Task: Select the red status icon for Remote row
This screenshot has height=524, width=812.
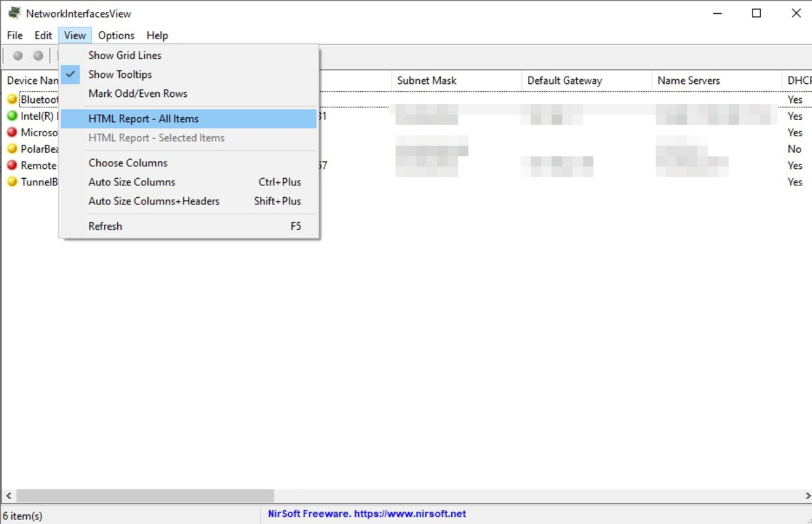Action: tap(12, 165)
